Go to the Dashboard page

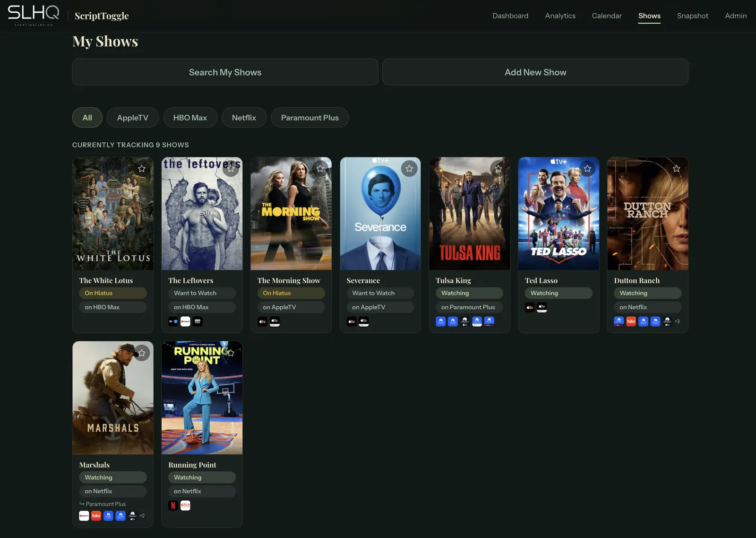510,16
